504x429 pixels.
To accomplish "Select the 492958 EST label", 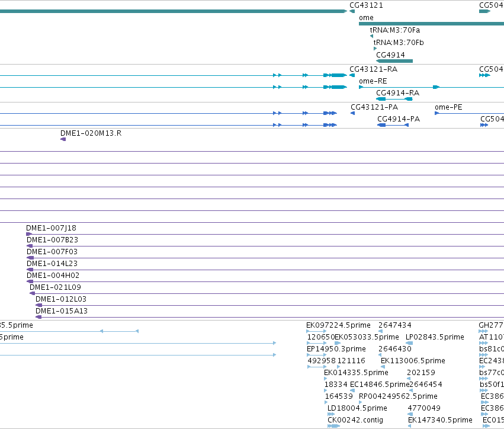I will (x=322, y=361).
